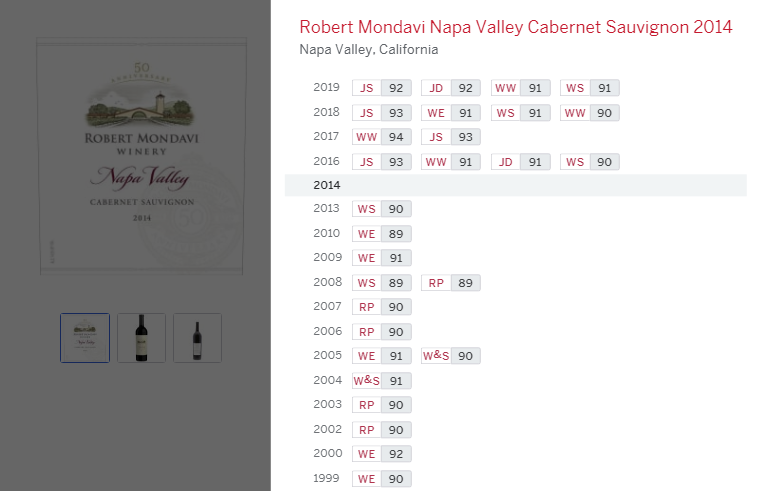759x491 pixels.
Task: Open the 2019 vintage row
Action: click(x=516, y=88)
